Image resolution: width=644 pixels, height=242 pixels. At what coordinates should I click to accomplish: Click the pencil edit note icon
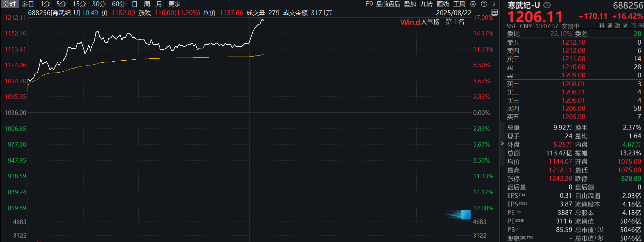625,26
